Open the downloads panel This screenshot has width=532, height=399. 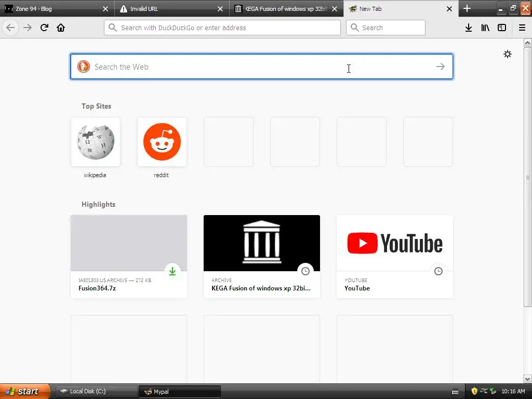[469, 28]
